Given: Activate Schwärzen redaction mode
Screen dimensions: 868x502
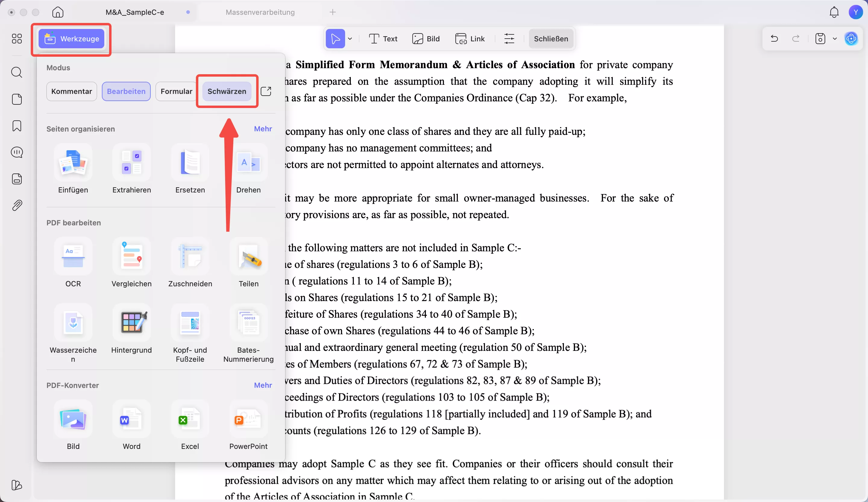Looking at the screenshot, I should (x=227, y=91).
